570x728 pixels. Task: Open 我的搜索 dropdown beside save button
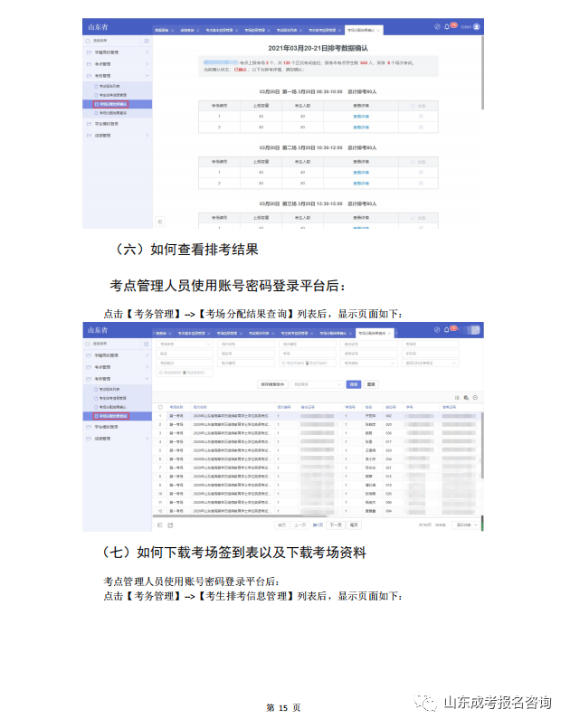[317, 384]
